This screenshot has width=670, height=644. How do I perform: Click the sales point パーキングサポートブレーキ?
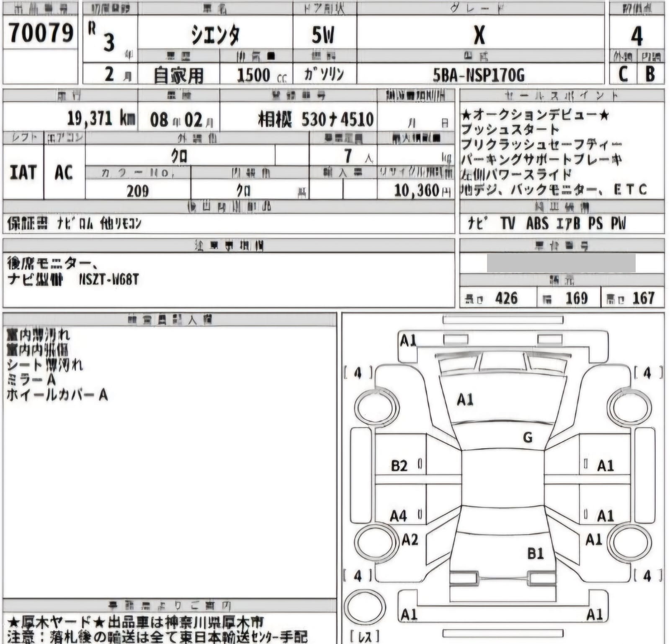click(541, 159)
